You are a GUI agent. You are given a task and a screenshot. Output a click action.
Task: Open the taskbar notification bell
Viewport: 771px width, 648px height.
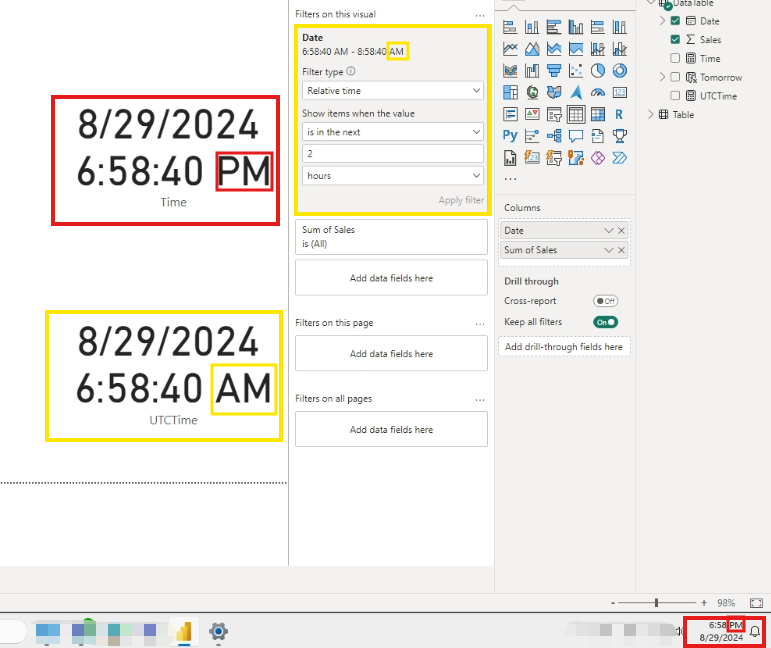tap(755, 632)
